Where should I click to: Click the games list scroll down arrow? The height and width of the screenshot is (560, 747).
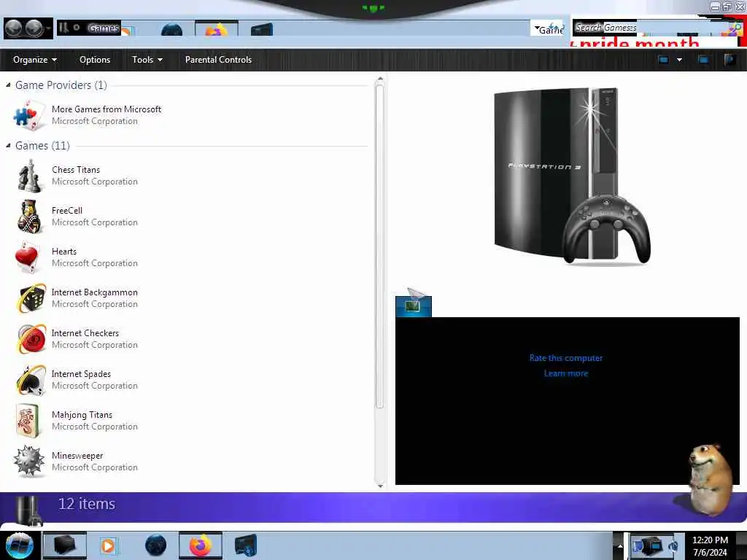tap(379, 486)
